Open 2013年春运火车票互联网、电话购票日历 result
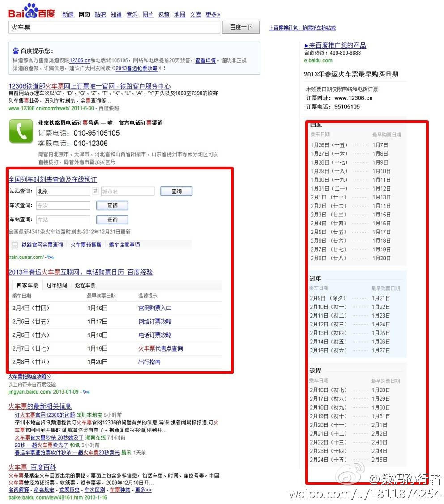The width and height of the screenshot is (444, 504). click(81, 272)
